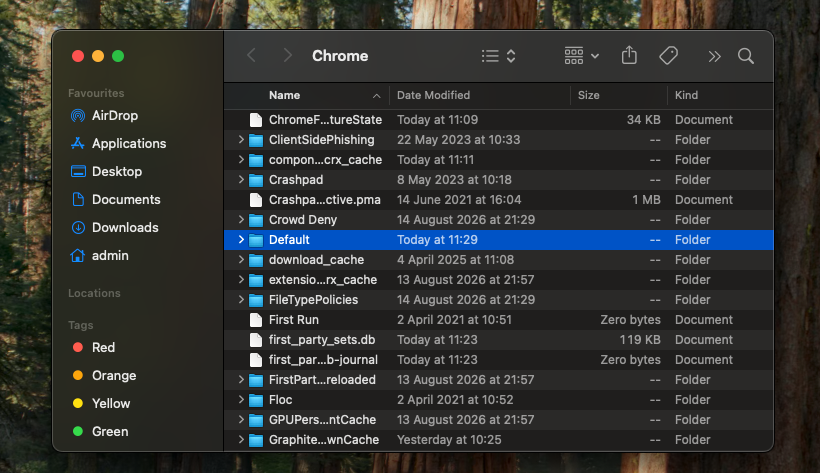Click the tag icon in toolbar
The image size is (820, 473).
[x=668, y=55]
